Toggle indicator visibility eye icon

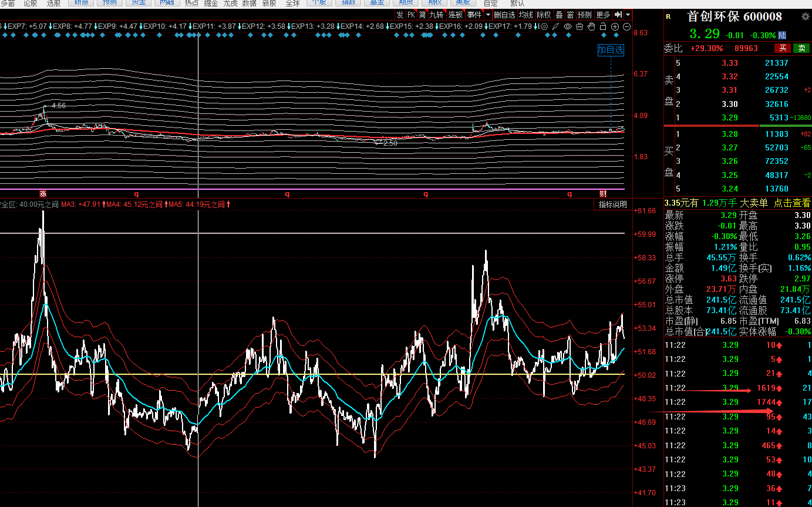pos(568,26)
